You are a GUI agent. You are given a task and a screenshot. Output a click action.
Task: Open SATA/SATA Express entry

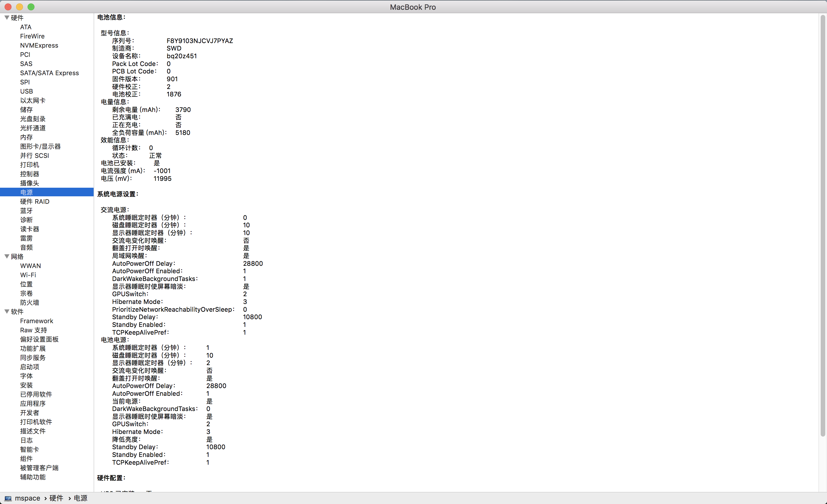(49, 73)
